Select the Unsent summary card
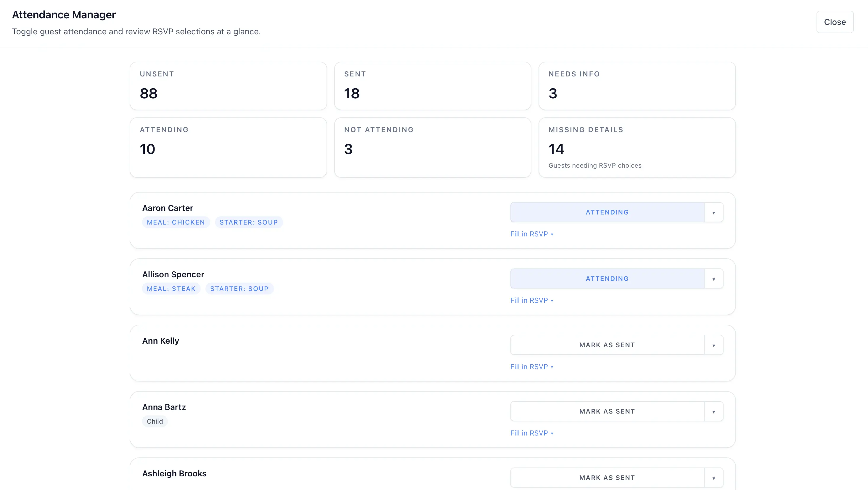The width and height of the screenshot is (868, 490). tap(228, 86)
